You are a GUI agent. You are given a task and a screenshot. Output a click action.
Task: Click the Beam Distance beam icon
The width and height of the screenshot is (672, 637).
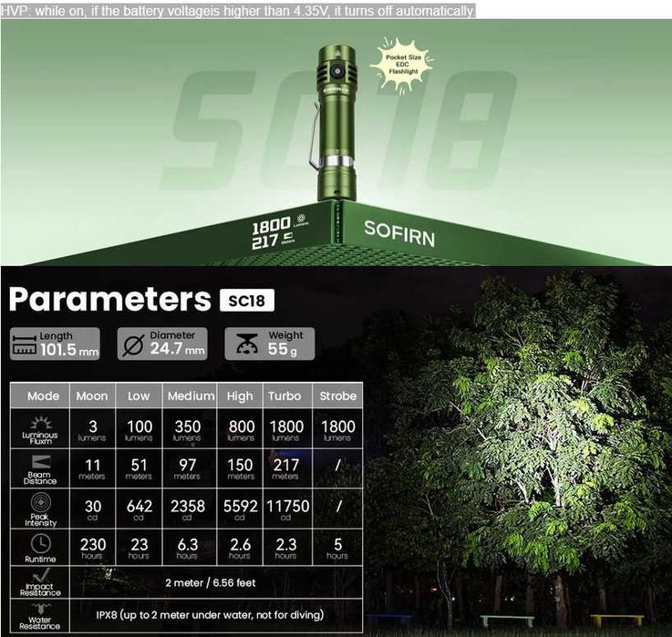point(41,462)
